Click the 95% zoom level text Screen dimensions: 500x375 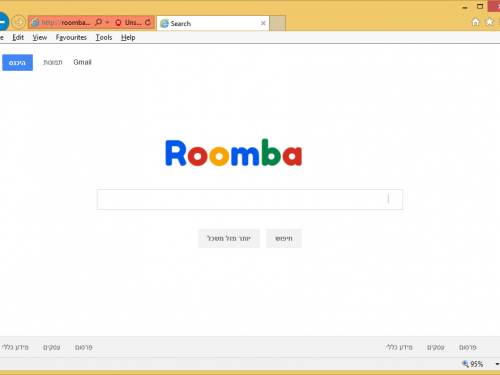[477, 364]
